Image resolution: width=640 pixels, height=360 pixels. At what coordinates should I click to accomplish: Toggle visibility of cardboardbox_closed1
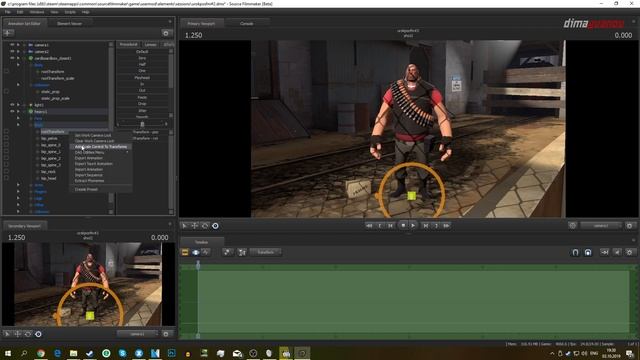[12, 58]
